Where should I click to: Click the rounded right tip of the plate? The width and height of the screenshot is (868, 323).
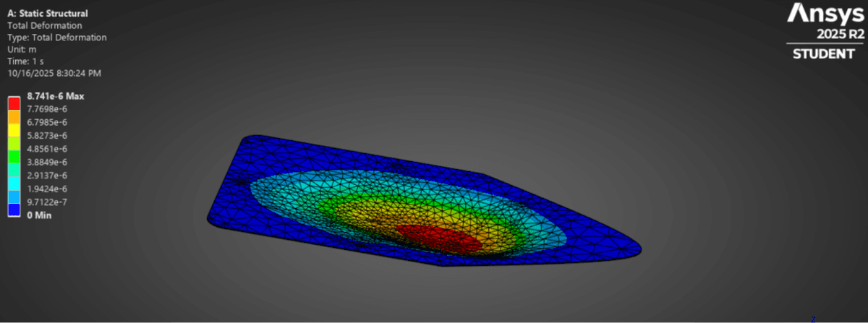click(635, 249)
